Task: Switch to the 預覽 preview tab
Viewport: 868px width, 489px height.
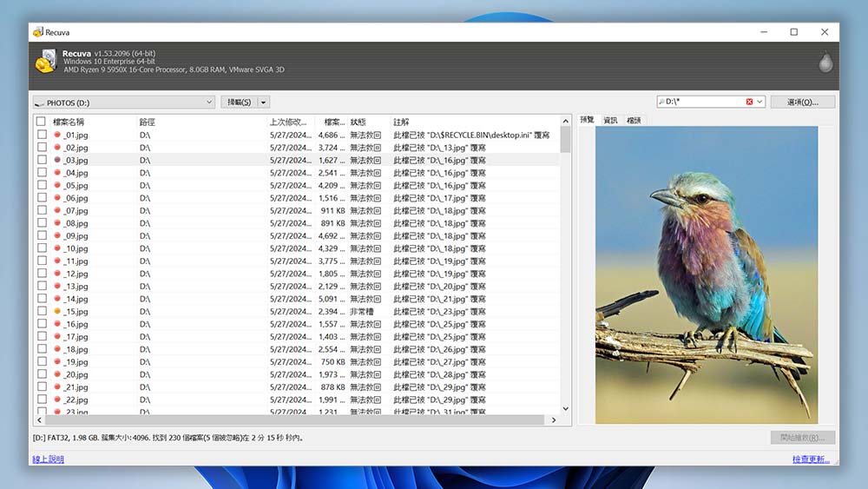Action: pyautogui.click(x=588, y=120)
